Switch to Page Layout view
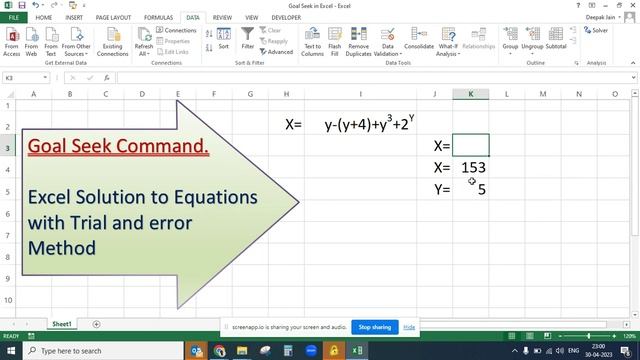 530,336
